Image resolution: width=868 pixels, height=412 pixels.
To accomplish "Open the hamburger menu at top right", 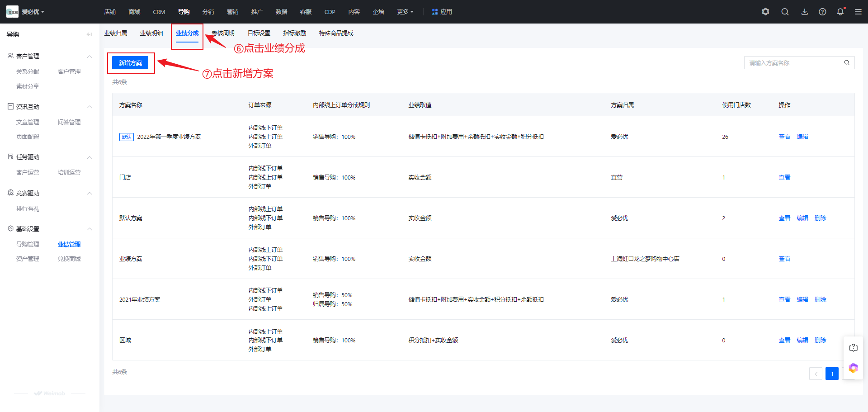I will [858, 12].
